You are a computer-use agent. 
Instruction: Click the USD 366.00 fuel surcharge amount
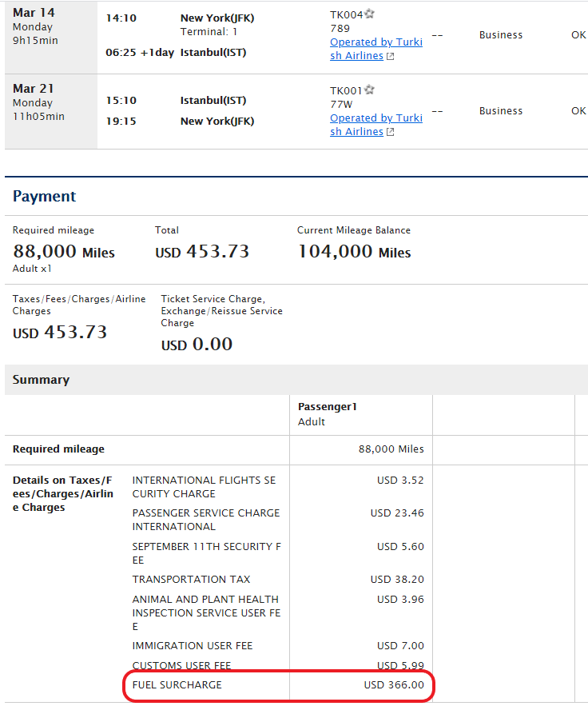(394, 685)
